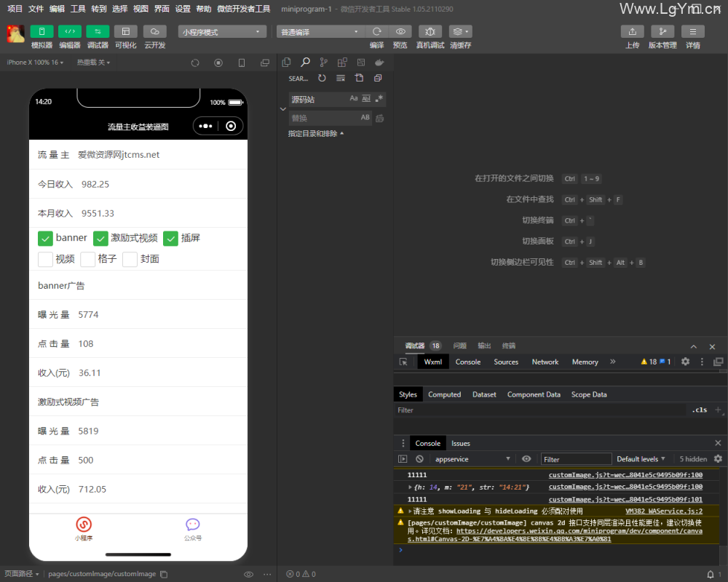Viewport: 728px width, 582px height.
Task: Click the simulator refresh icon
Action: point(195,63)
